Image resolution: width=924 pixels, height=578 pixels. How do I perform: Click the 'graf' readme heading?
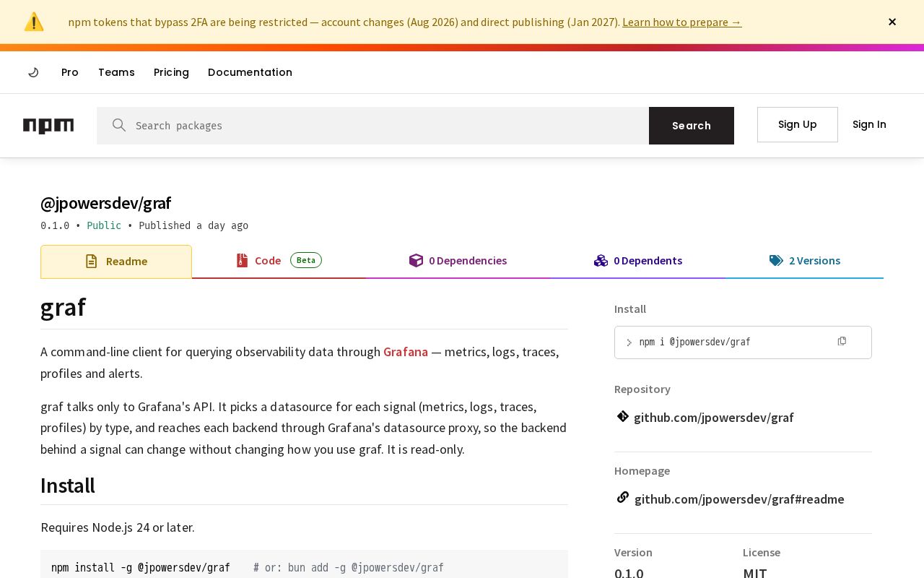(63, 307)
